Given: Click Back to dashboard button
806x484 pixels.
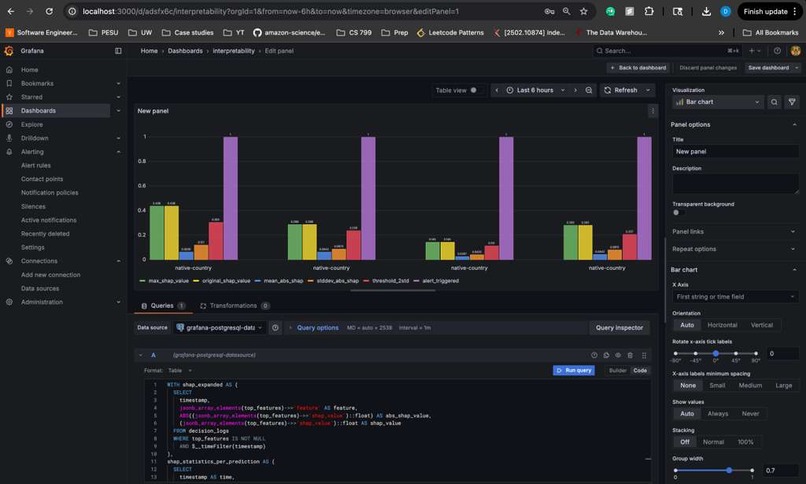Looking at the screenshot, I should point(637,68).
